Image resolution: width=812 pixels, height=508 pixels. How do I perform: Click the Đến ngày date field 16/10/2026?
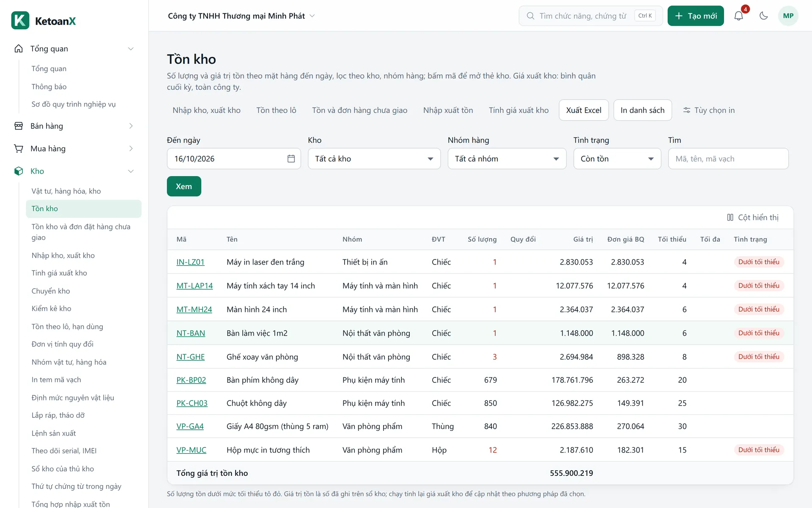[x=234, y=159]
